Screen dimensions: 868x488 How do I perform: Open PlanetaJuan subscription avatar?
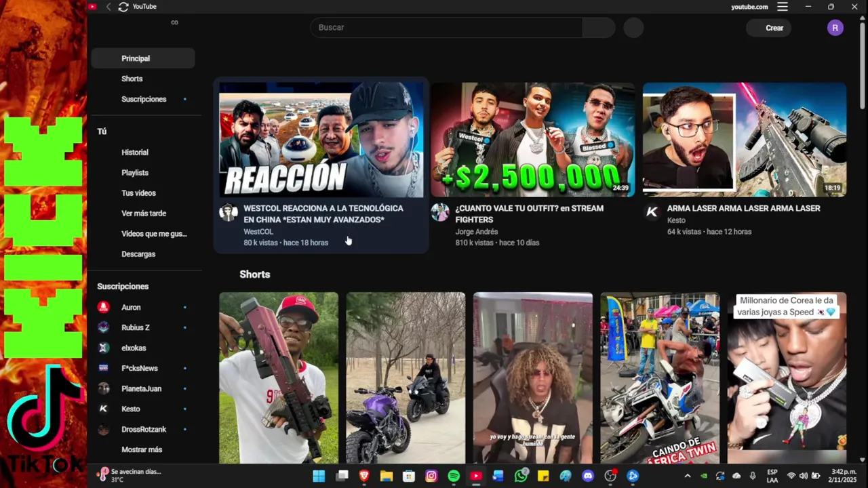[x=103, y=388]
